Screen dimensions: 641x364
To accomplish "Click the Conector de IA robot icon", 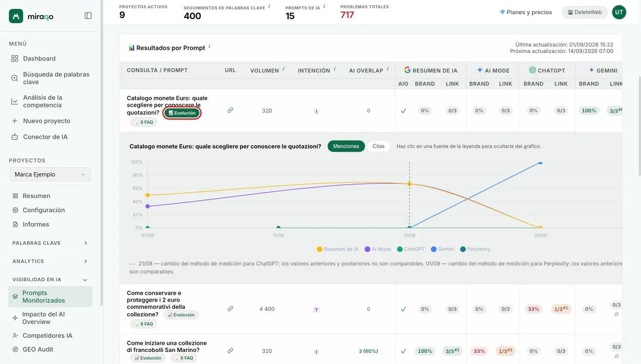I will coord(15,137).
